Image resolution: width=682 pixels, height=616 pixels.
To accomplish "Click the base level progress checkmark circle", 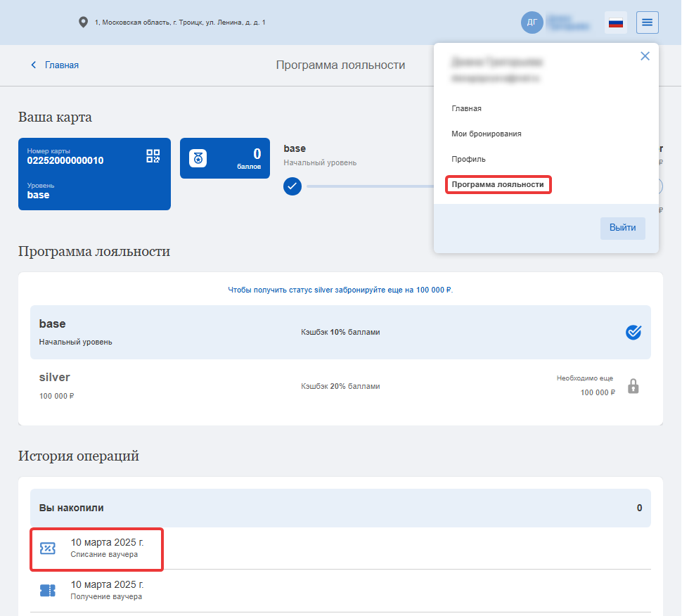I will 292,186.
